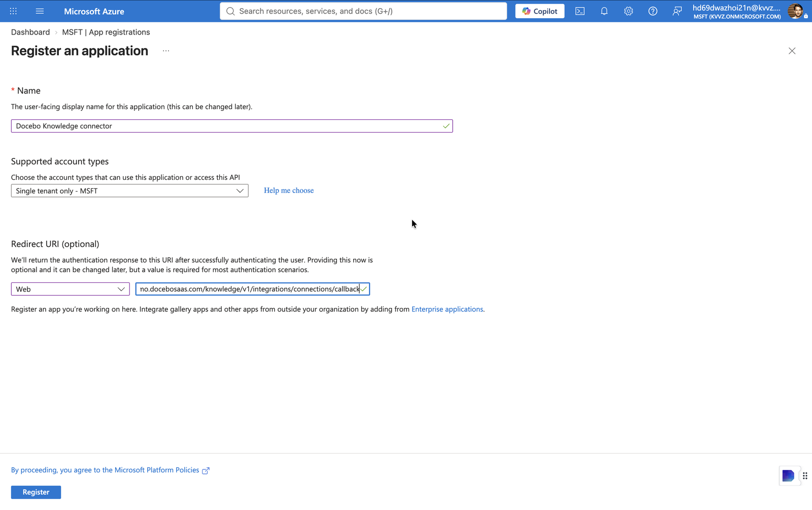Focus the application Name input field

click(232, 126)
